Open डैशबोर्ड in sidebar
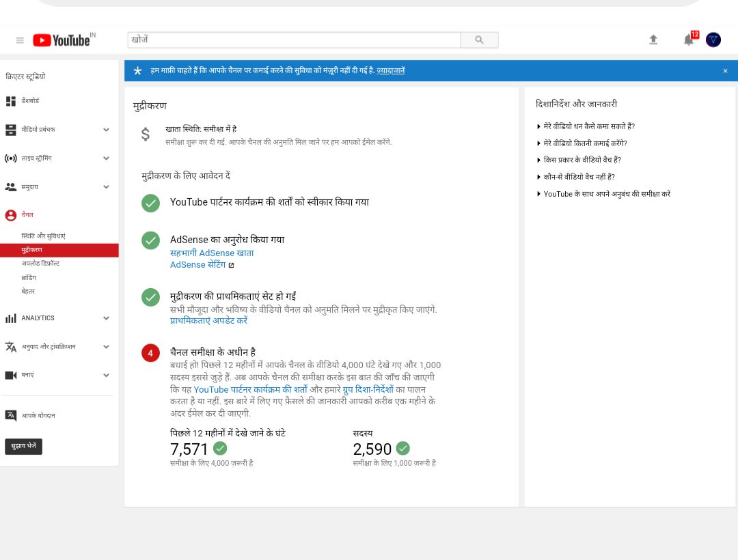 click(x=30, y=101)
